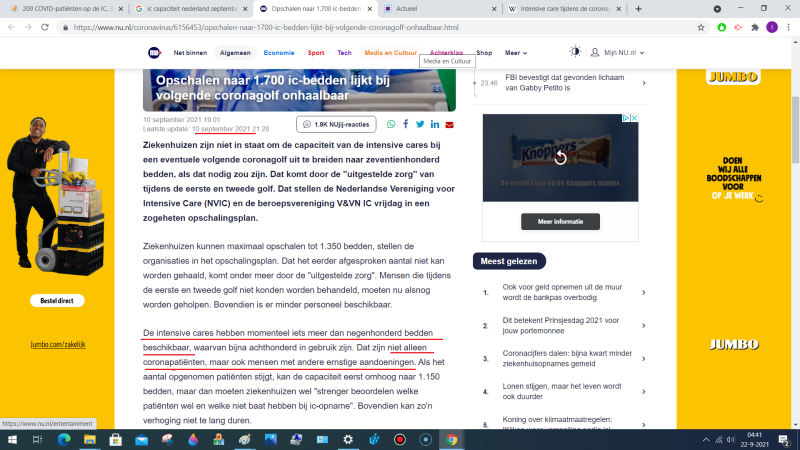Open Settings gear from taskbar
Screen dimensions: 800x450
pyautogui.click(x=348, y=439)
